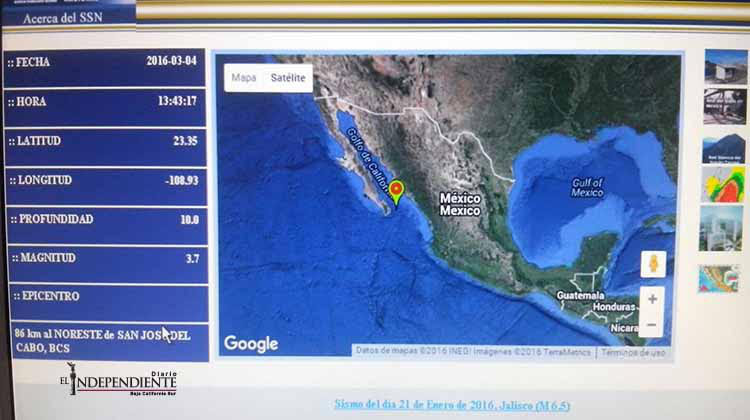Click the red epicenter marker pin
This screenshot has height=420, width=750.
click(396, 193)
